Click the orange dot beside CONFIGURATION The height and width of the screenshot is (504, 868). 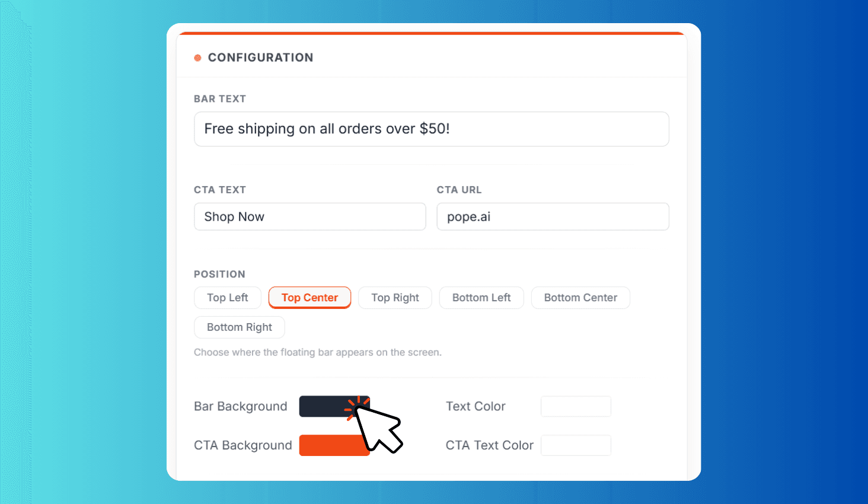197,58
